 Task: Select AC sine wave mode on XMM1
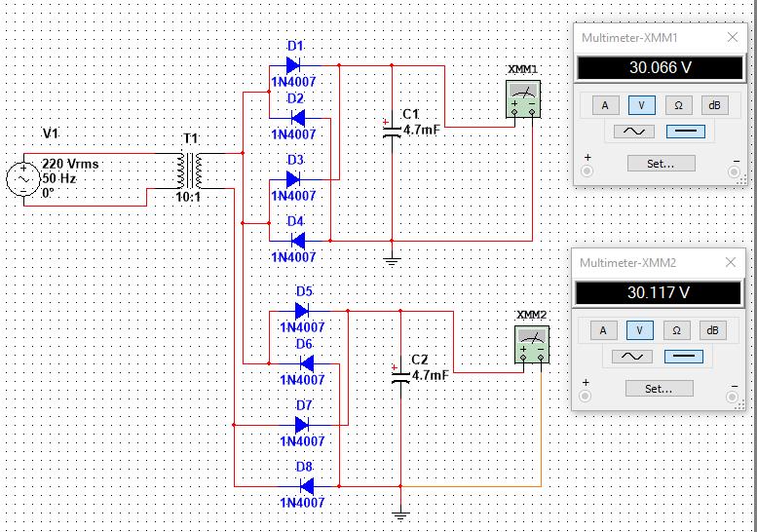634,132
